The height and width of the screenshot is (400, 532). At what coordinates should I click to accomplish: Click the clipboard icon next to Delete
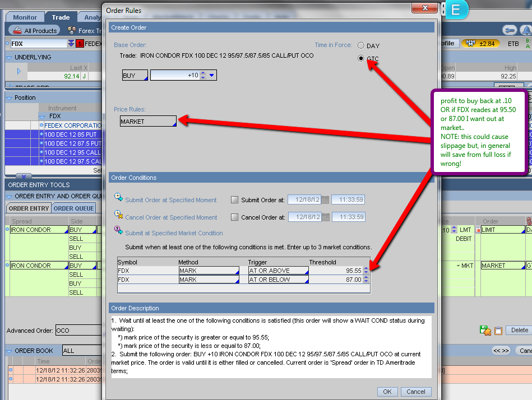coord(498,331)
